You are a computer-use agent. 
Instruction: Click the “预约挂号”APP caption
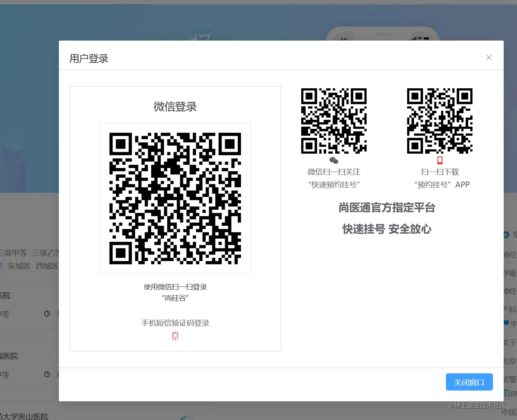[442, 185]
